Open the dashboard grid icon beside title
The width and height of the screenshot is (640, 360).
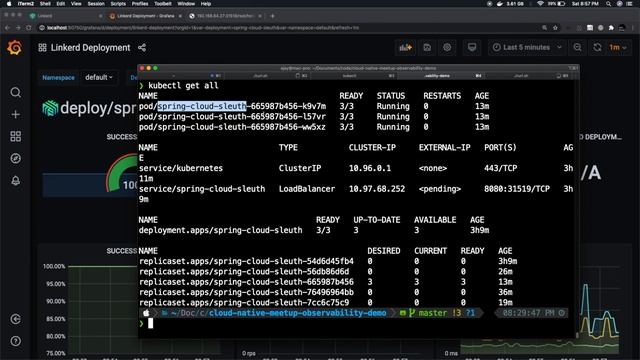[42, 48]
